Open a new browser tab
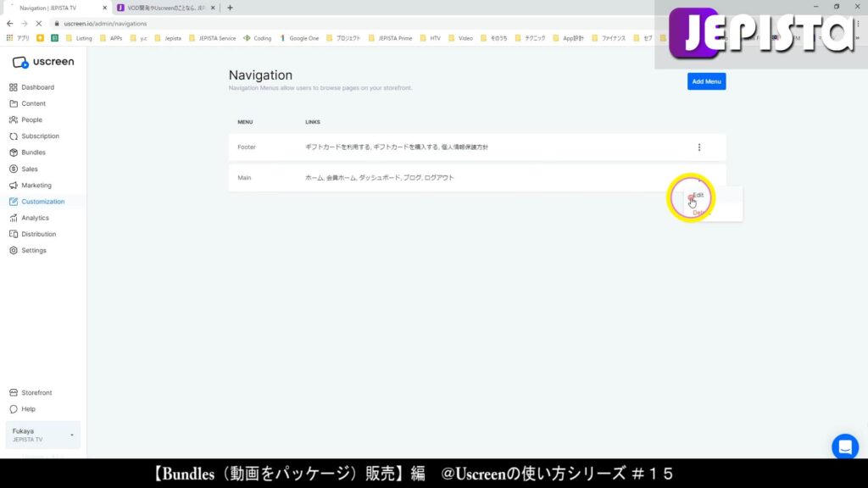The width and height of the screenshot is (868, 488). click(x=230, y=8)
